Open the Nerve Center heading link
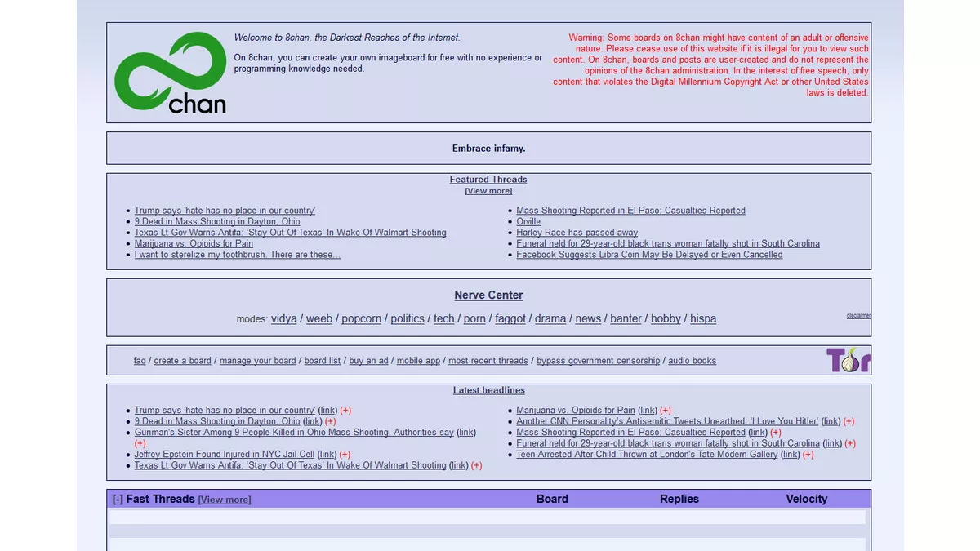Viewport: 980px width, 551px height. pyautogui.click(x=488, y=295)
